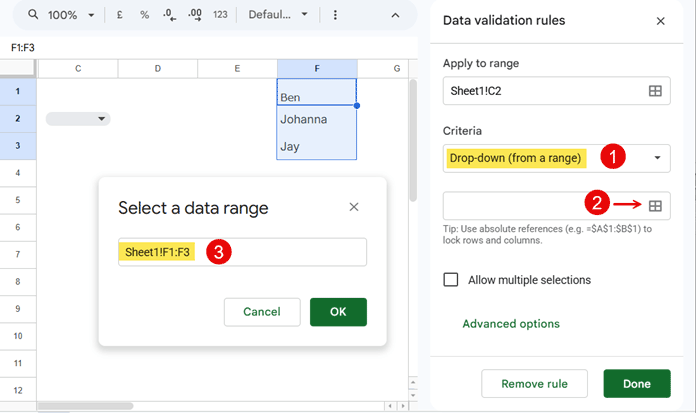The height and width of the screenshot is (413, 696).
Task: Click select data range grid icon in criteria
Action: 655,206
